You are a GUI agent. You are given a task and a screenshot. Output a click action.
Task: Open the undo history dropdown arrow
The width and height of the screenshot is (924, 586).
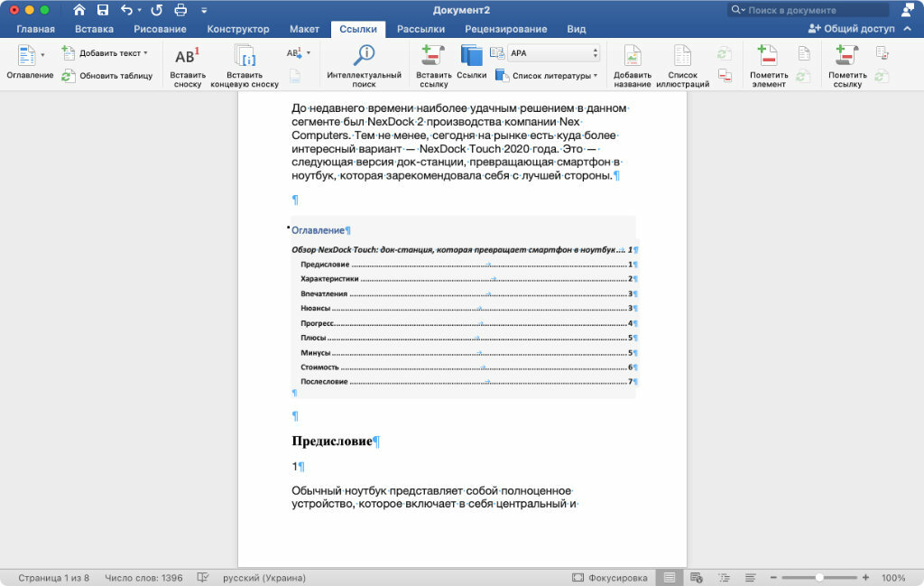pyautogui.click(x=139, y=10)
